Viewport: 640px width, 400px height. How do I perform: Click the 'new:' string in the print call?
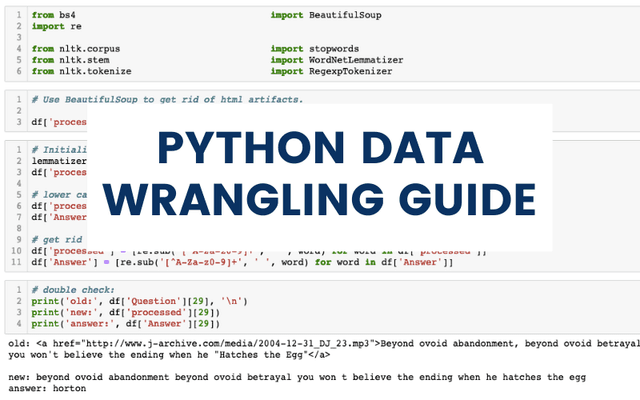pyautogui.click(x=82, y=313)
